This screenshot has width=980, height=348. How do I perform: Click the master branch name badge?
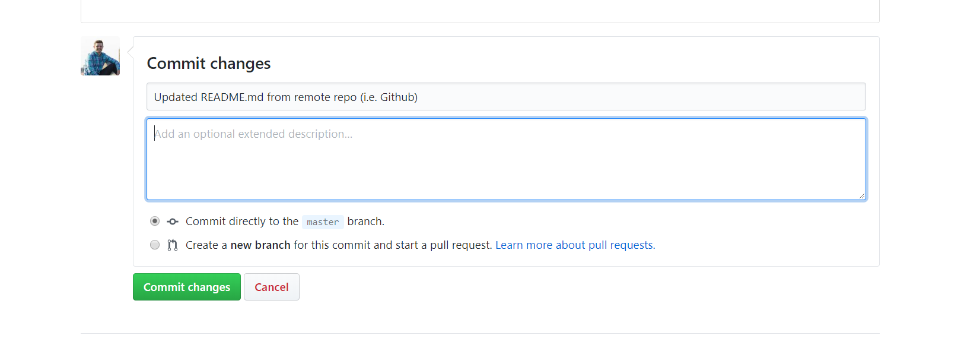(323, 222)
